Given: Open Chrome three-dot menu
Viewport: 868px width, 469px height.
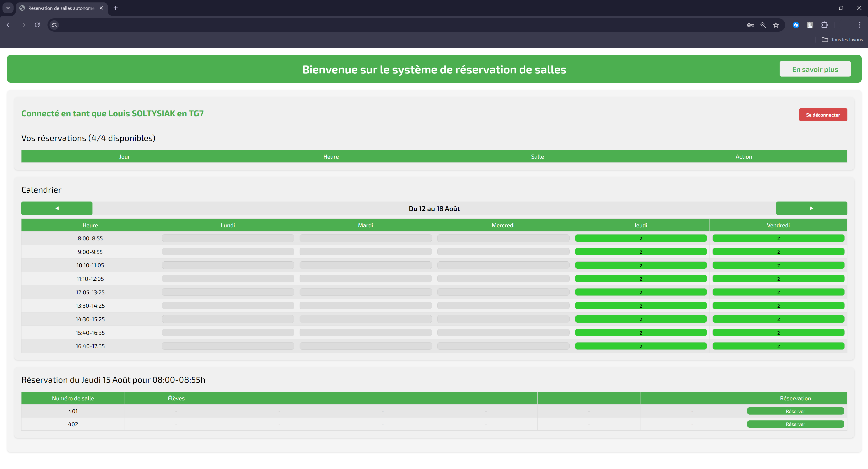Looking at the screenshot, I should [859, 25].
